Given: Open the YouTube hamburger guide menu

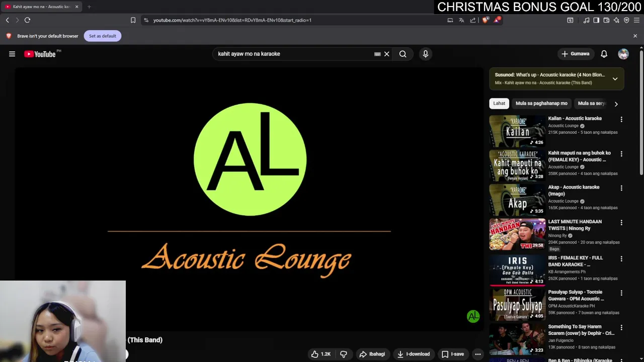Looking at the screenshot, I should 12,54.
